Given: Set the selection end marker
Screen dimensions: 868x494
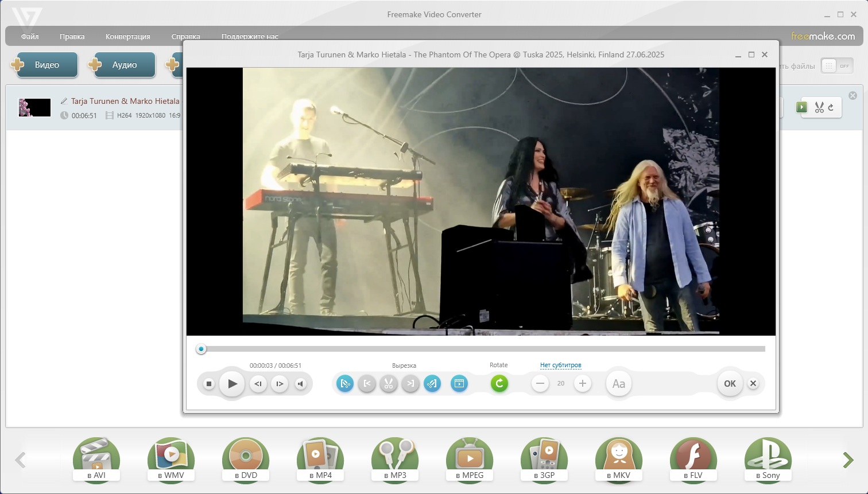Looking at the screenshot, I should pos(410,384).
